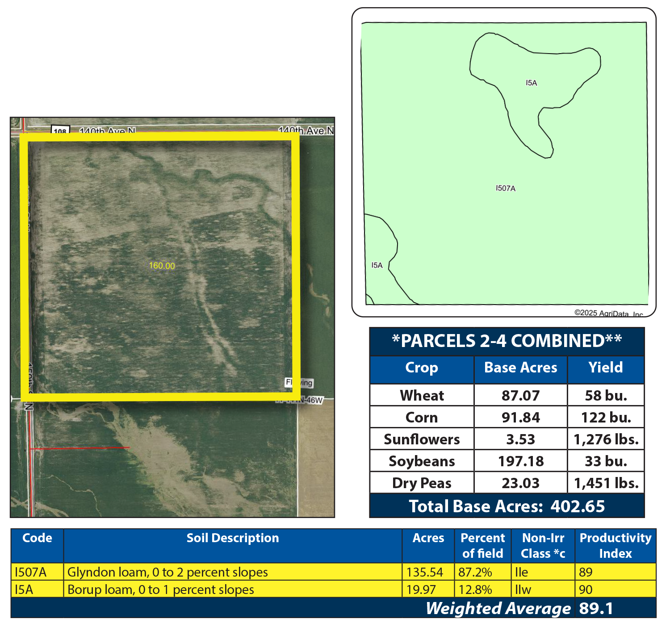Click the I5A label at soil map's left edge
Screen dimensions: 670x644
pyautogui.click(x=377, y=265)
